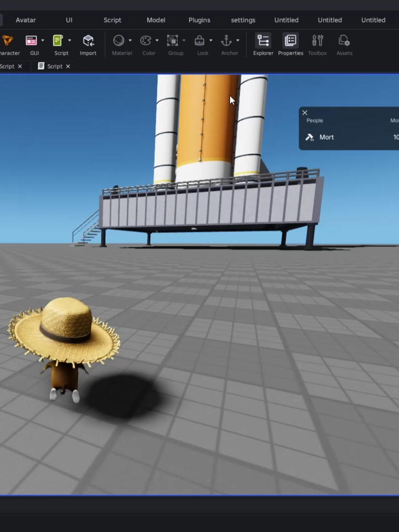
Task: Close the first Script document tab
Action: point(20,66)
